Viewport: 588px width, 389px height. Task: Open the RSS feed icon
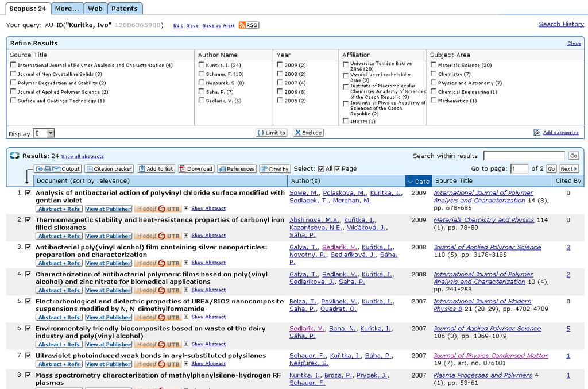pyautogui.click(x=249, y=25)
